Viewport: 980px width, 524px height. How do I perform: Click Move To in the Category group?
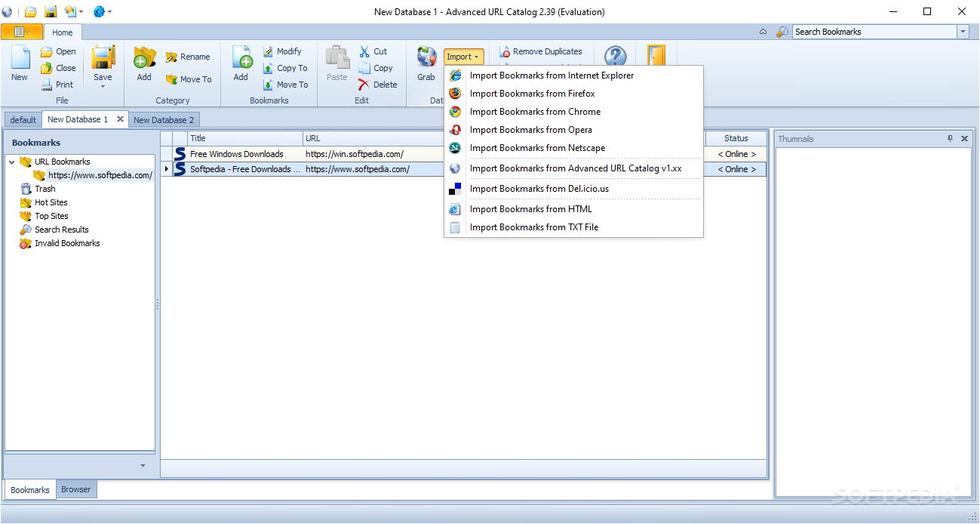tap(189, 79)
